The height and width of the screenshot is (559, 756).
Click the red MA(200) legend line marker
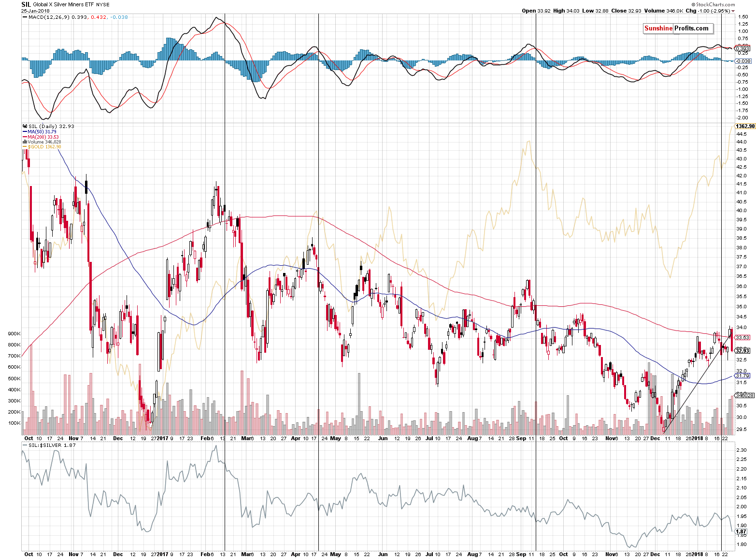tap(25, 137)
